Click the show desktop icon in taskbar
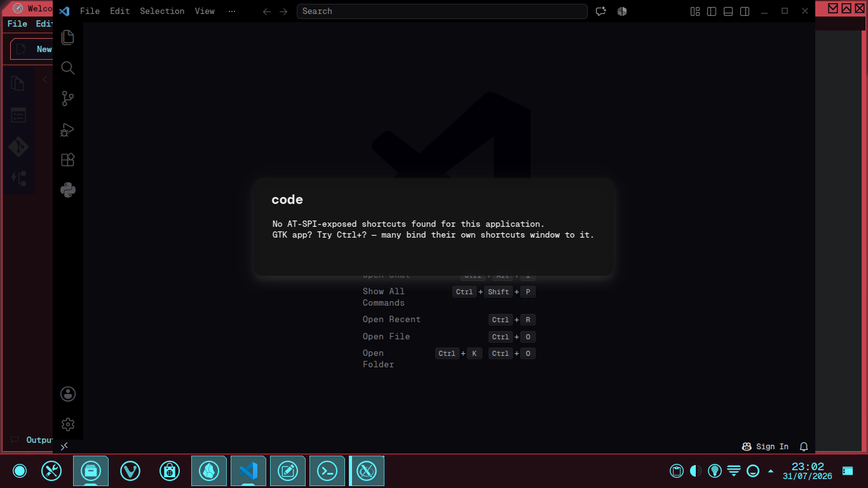The height and width of the screenshot is (488, 868). tap(848, 471)
